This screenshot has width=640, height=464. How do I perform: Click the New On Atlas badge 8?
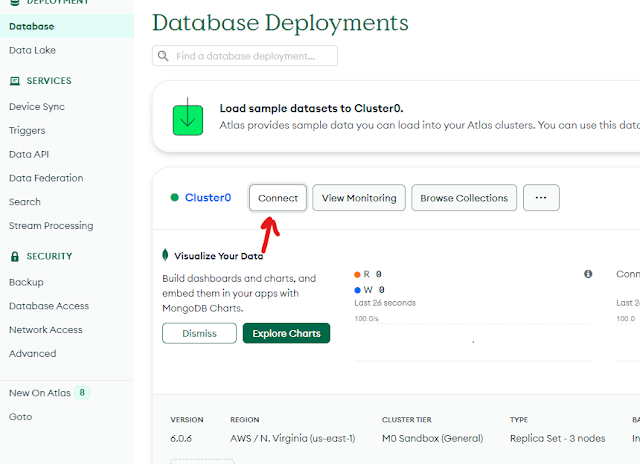click(82, 393)
